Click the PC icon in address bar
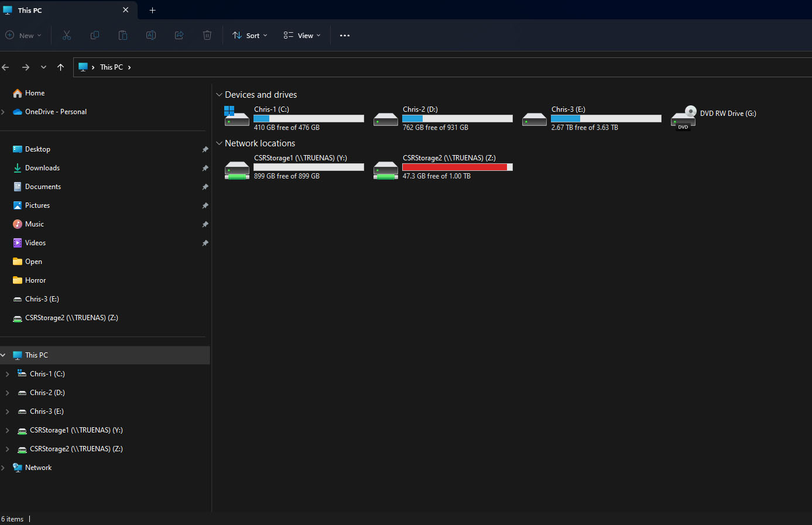The width and height of the screenshot is (812, 525). coord(83,67)
